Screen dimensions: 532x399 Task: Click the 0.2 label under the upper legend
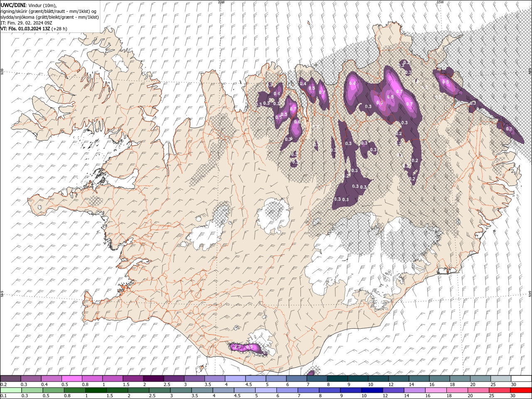3,384
